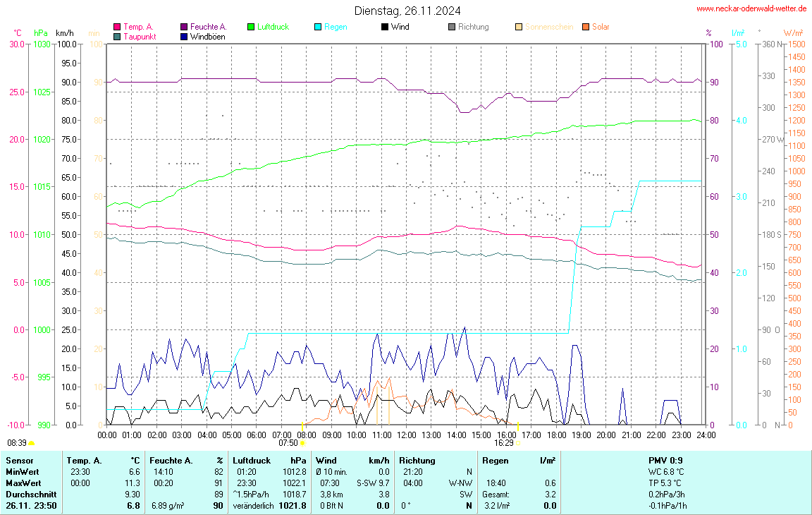Open the neckar-odenwald-wetter.de link
The width and height of the screenshot is (812, 515).
[751, 8]
